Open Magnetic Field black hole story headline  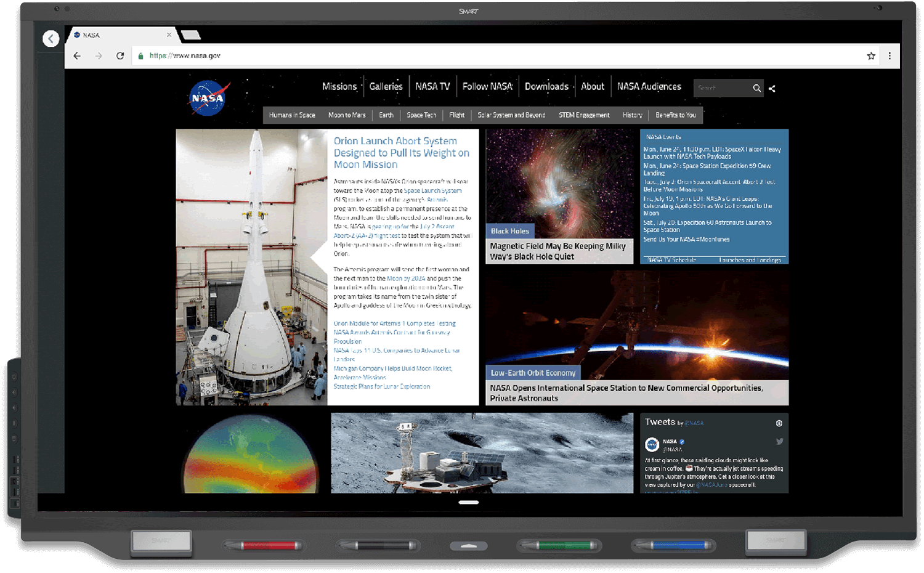[558, 251]
